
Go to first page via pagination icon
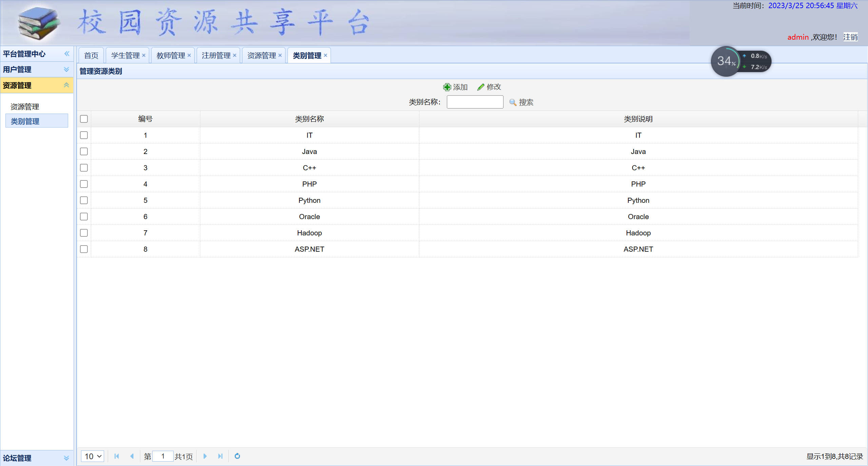pos(117,456)
